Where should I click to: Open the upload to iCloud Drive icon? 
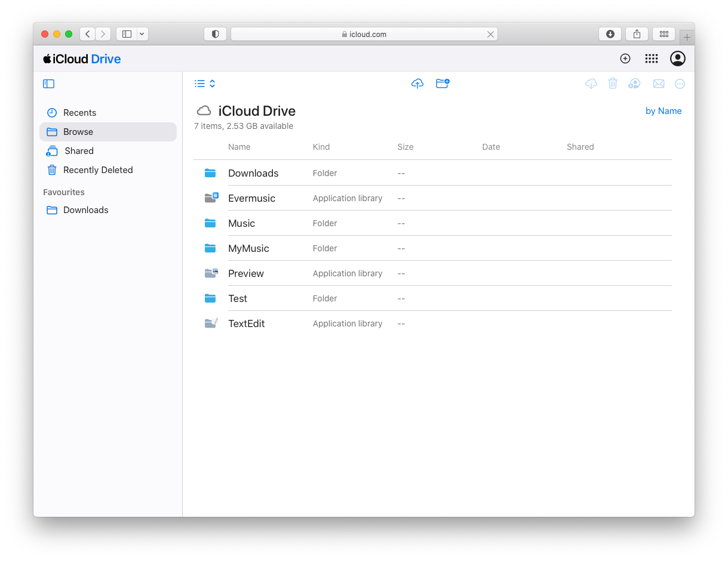click(417, 84)
